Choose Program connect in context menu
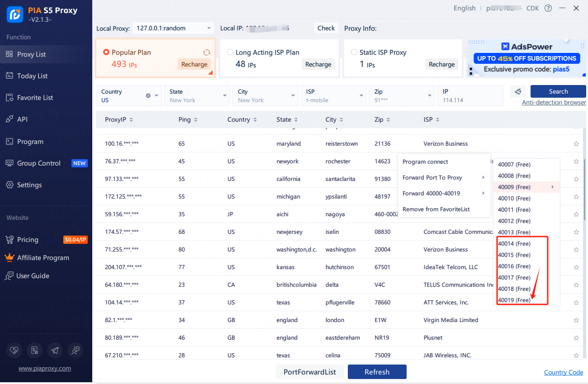This screenshot has height=384, width=588. click(444, 162)
